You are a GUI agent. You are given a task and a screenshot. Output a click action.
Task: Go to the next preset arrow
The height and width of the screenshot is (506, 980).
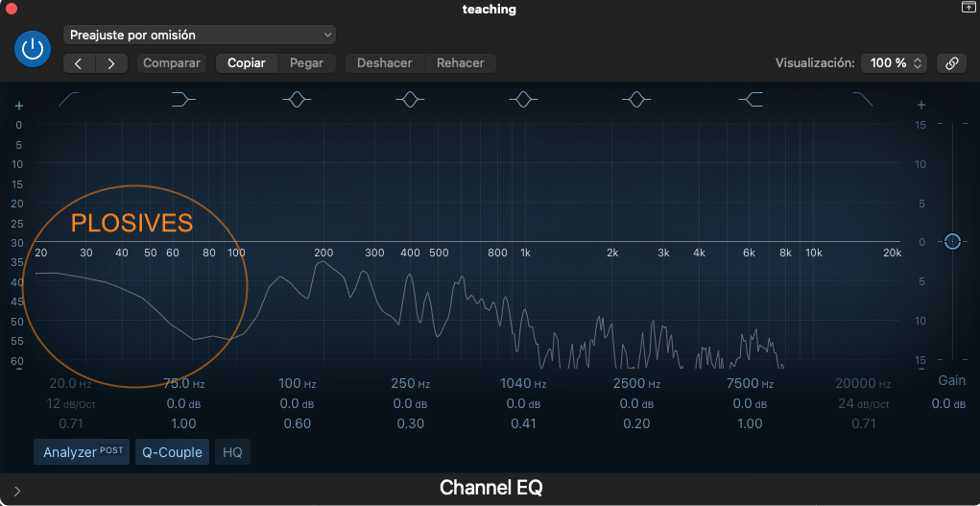point(111,63)
